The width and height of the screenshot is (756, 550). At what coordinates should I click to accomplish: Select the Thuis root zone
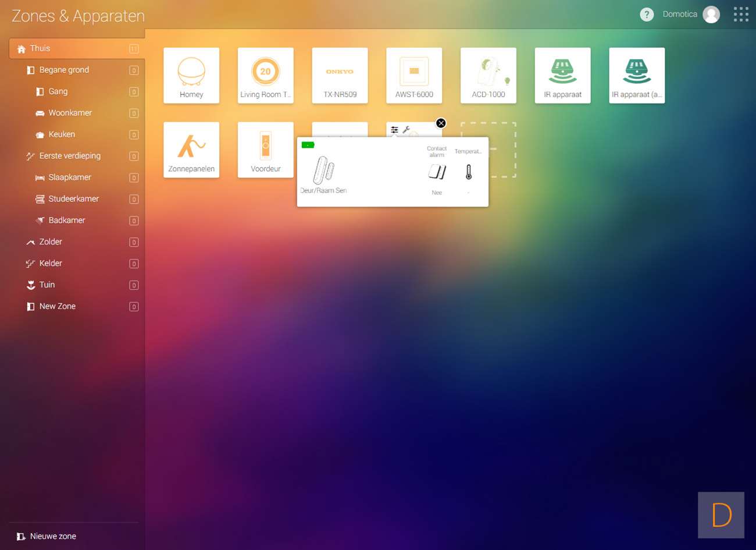[x=40, y=48]
